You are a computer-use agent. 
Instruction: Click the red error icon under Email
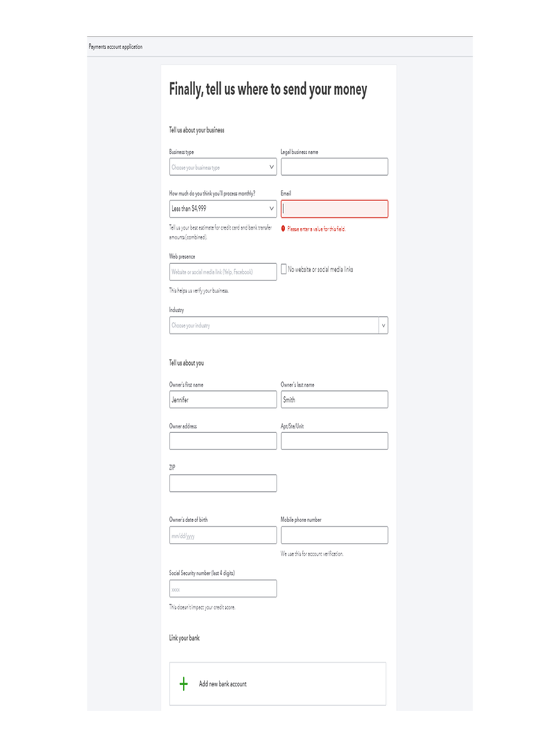[x=283, y=229]
